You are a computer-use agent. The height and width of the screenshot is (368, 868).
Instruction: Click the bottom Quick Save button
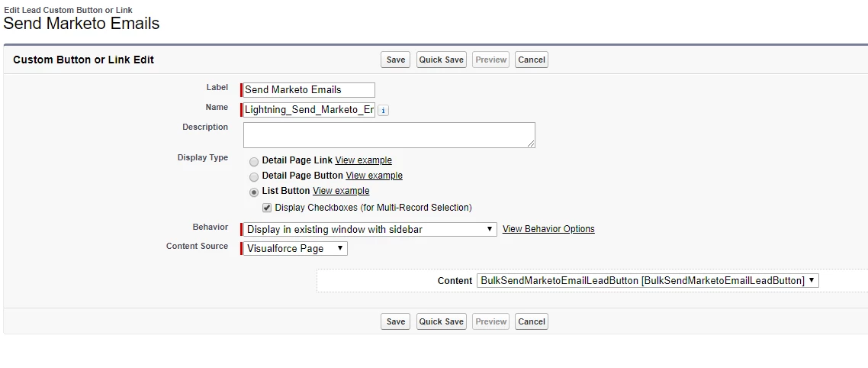click(441, 321)
